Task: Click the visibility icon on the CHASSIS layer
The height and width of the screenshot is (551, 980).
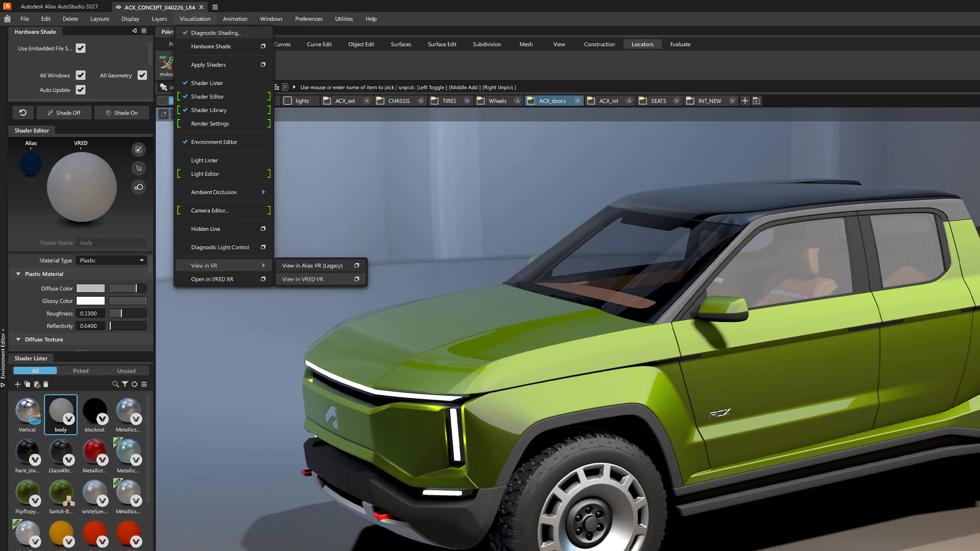Action: click(421, 101)
